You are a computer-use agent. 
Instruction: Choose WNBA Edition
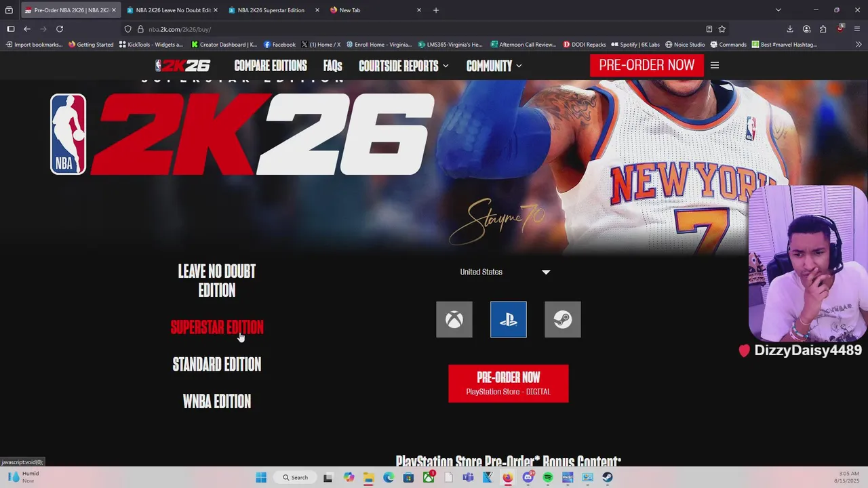click(x=217, y=402)
